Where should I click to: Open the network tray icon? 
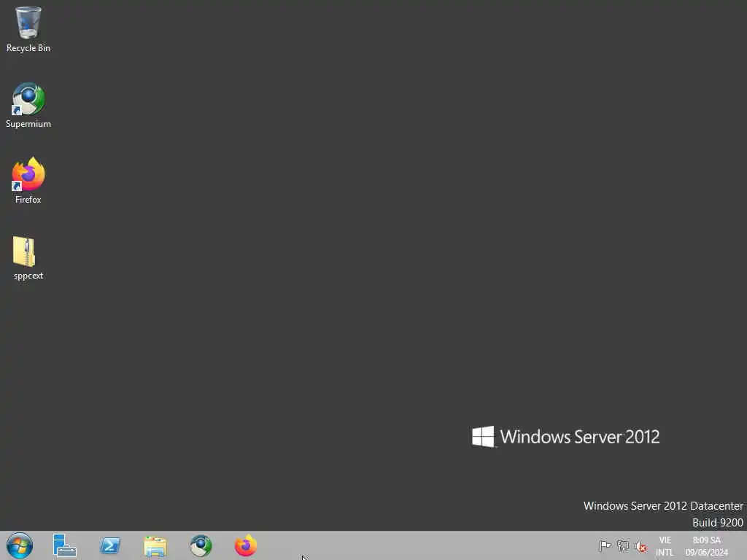point(623,545)
